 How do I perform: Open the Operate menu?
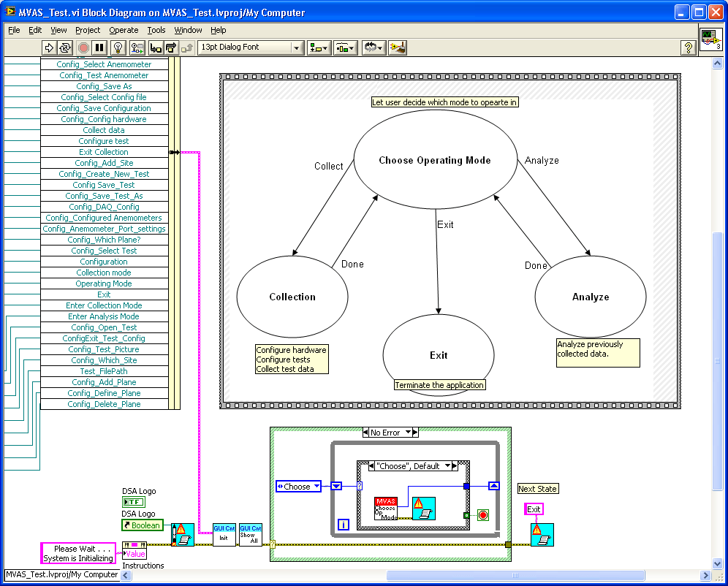click(x=123, y=30)
